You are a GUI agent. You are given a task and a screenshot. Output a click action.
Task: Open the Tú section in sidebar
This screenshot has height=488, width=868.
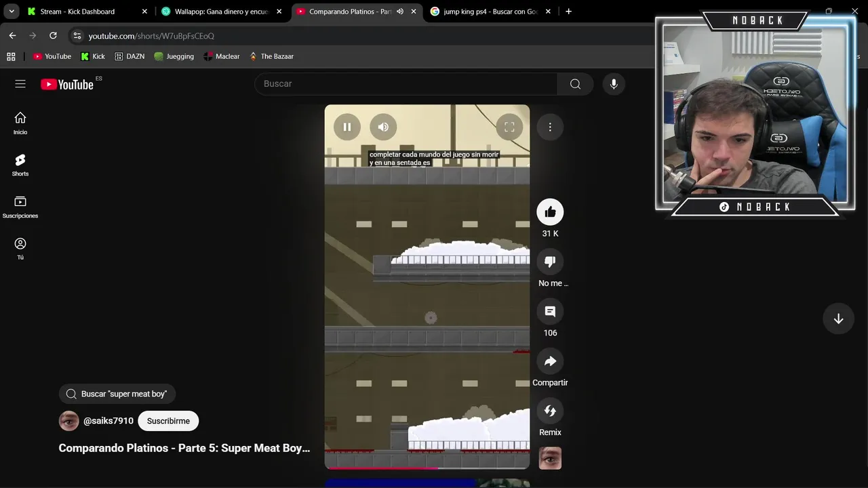tap(20, 249)
